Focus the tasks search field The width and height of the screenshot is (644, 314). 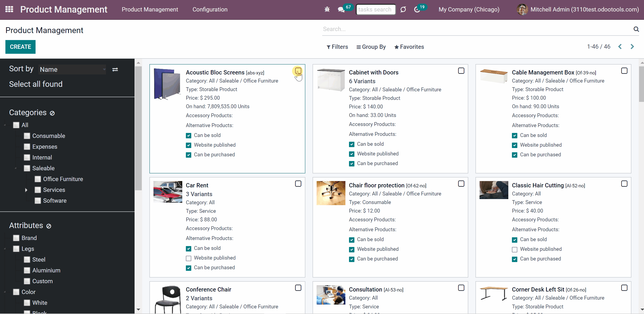(376, 9)
